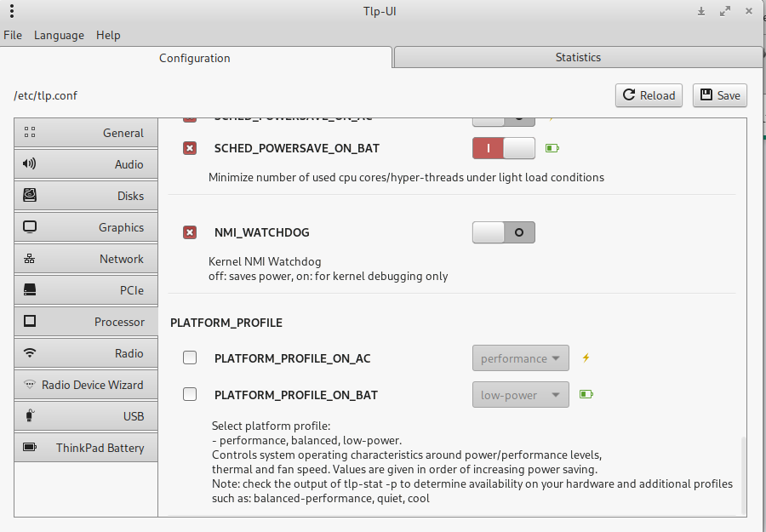Click the Graphics monitor icon
Image resolution: width=766 pixels, height=532 pixels.
click(30, 227)
